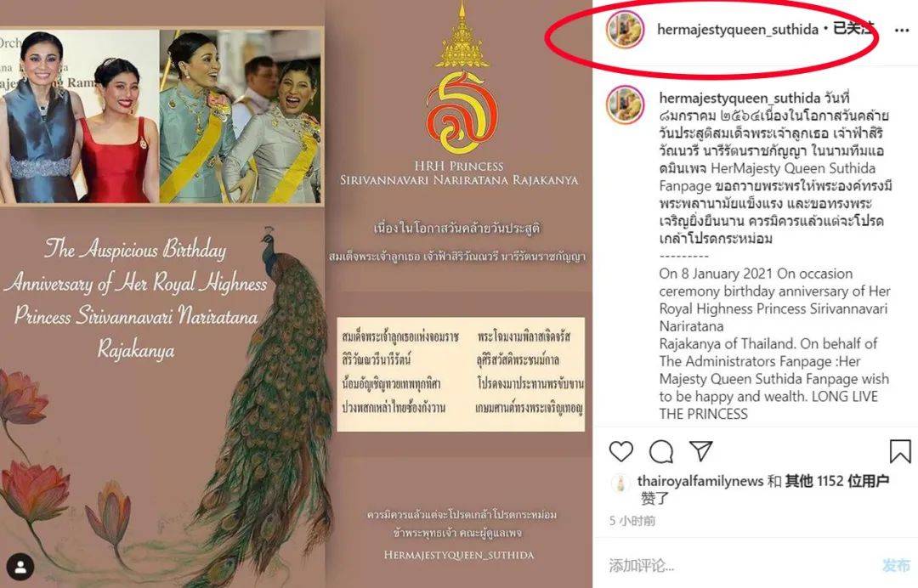Like the post with the heart icon
The image size is (918, 588).
(x=621, y=452)
